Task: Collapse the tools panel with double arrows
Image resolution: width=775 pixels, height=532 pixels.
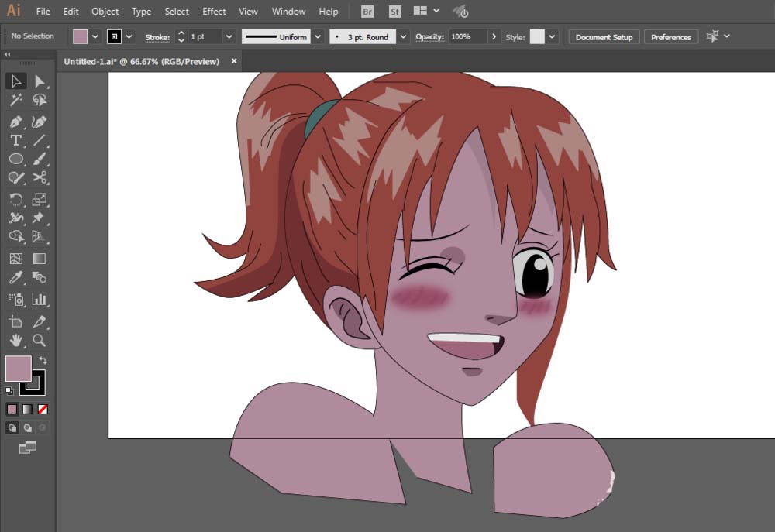Action: (x=8, y=54)
